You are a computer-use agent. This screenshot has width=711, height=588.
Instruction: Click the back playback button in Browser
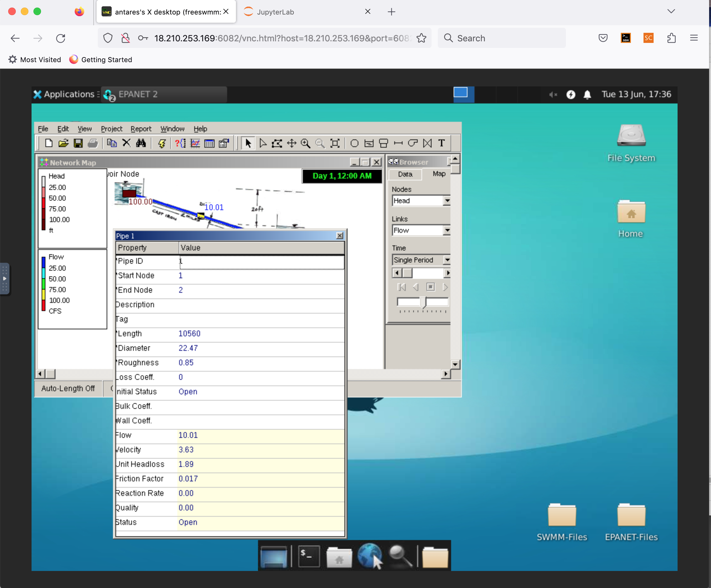416,287
